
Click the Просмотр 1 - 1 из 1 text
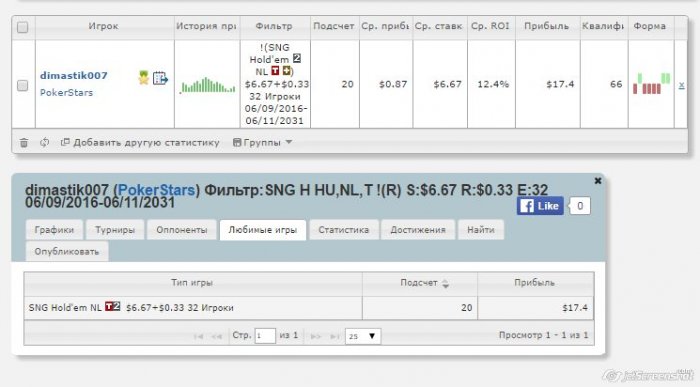coord(543,335)
